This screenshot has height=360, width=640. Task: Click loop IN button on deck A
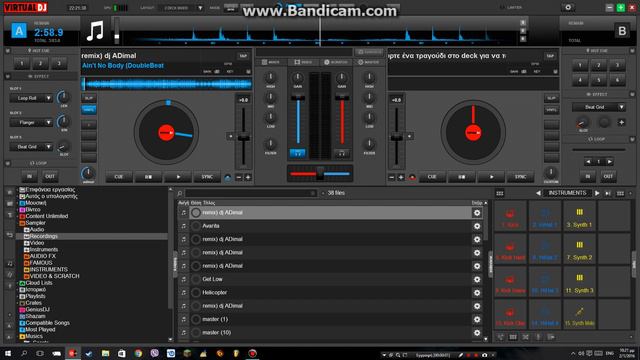[29, 176]
